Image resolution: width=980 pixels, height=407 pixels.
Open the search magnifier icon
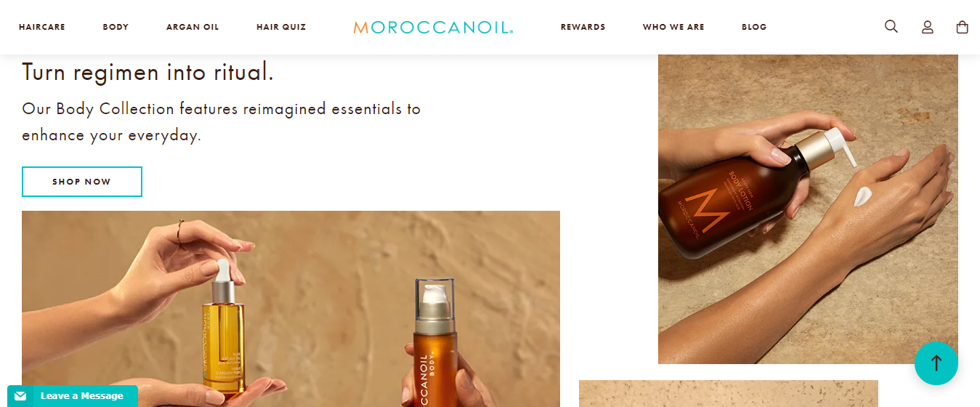pyautogui.click(x=891, y=27)
